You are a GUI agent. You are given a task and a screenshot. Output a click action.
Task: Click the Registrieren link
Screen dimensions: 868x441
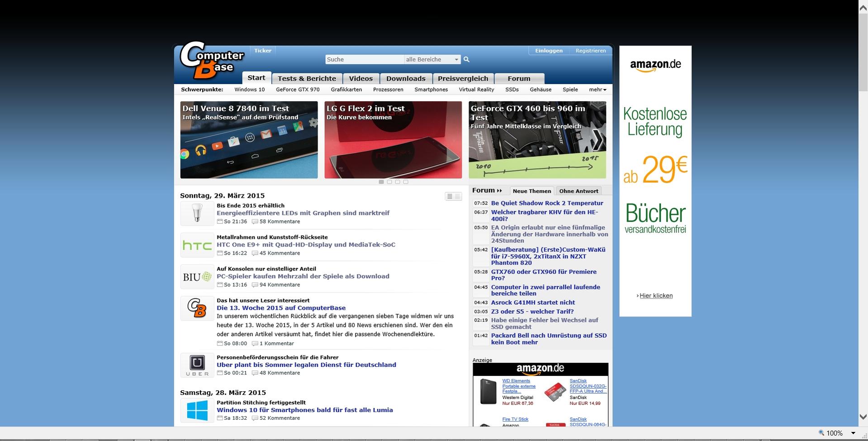(591, 51)
